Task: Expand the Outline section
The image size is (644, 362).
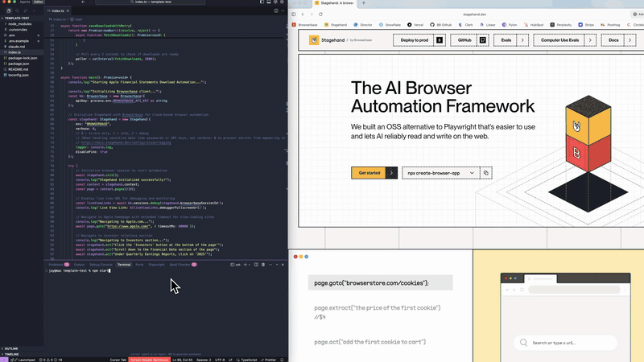Action: [11, 348]
